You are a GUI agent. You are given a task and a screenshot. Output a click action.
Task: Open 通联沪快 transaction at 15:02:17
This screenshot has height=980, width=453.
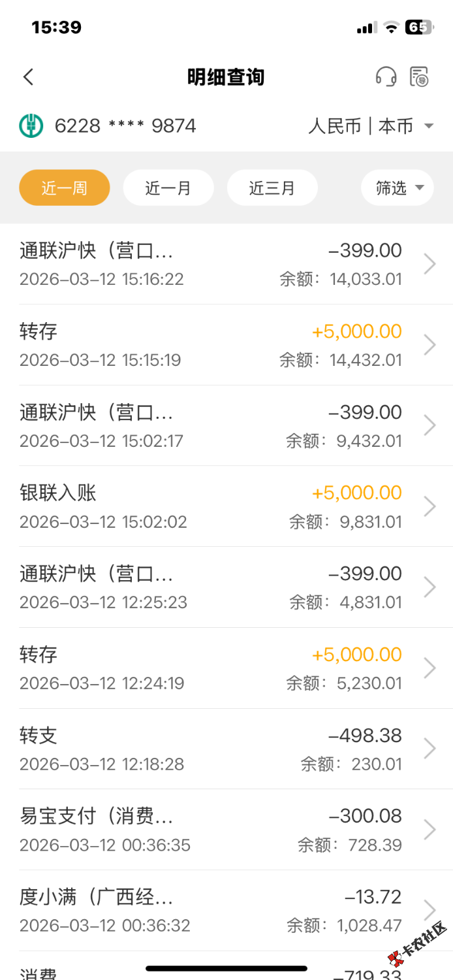(209, 425)
